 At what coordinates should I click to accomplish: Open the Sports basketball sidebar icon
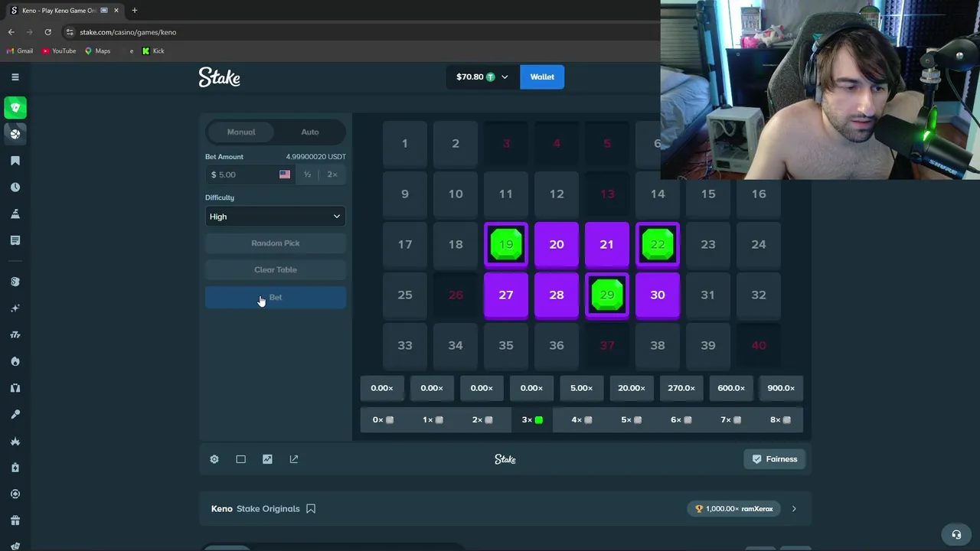15,134
